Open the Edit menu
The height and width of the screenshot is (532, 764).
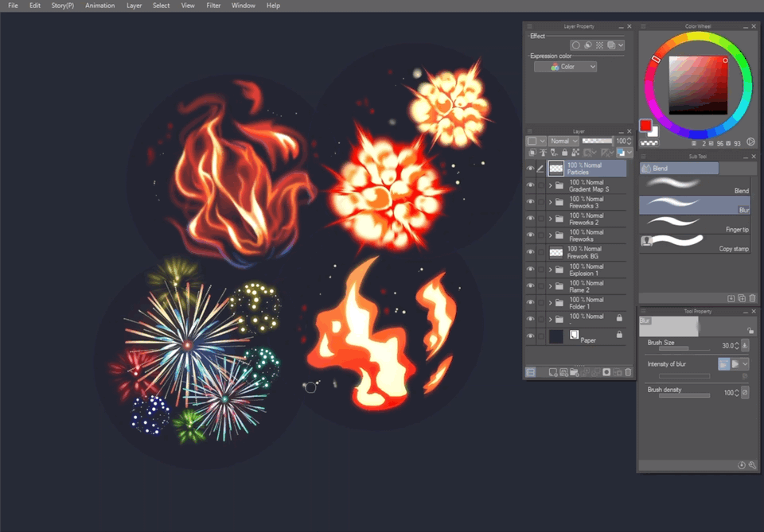tap(34, 6)
